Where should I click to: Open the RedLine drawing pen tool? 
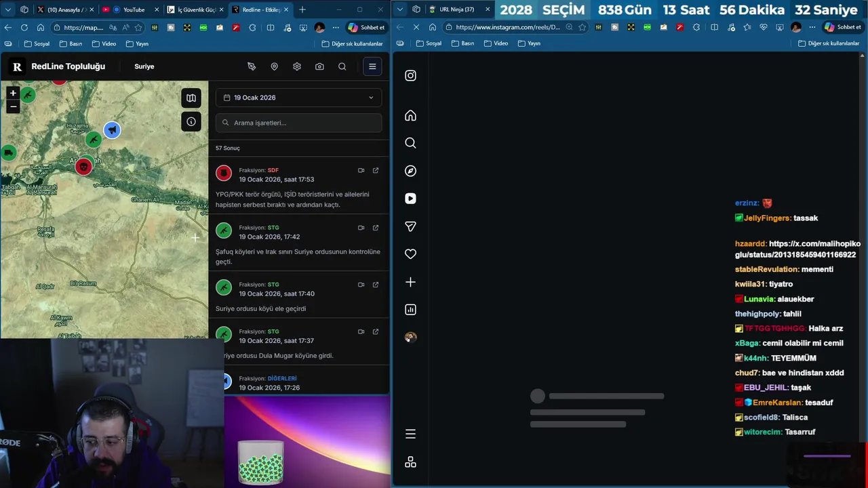(252, 66)
